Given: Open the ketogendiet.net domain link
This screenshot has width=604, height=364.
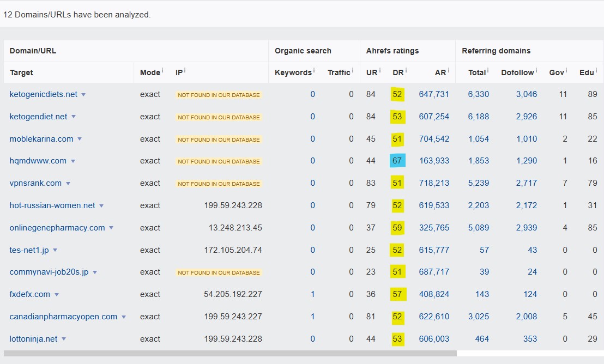Looking at the screenshot, I should tap(39, 117).
